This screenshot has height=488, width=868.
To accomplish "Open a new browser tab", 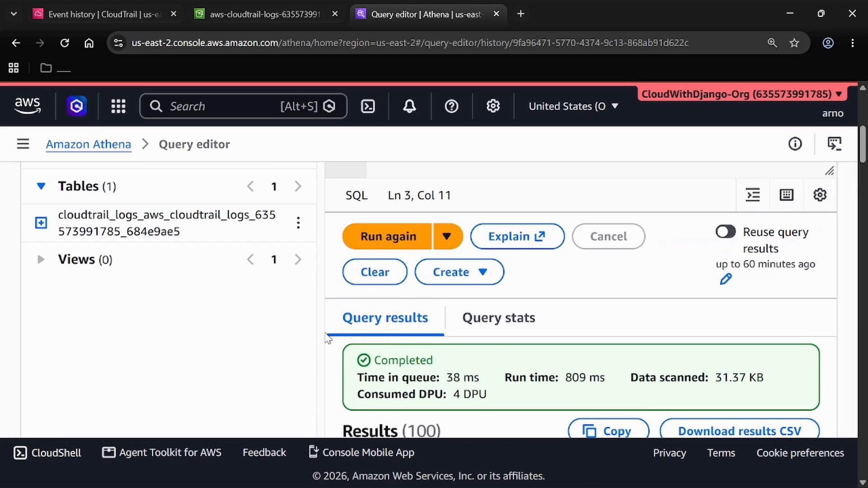I will 521,14.
